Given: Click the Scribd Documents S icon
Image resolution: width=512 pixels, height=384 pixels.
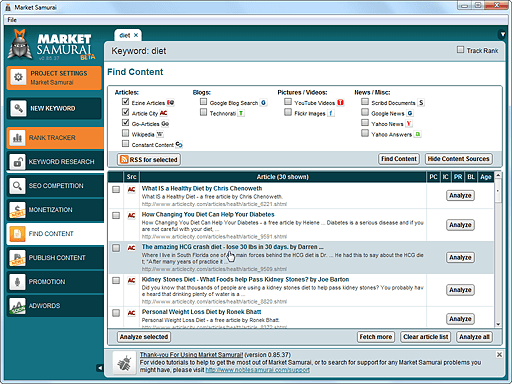Looking at the screenshot, I should [x=421, y=103].
